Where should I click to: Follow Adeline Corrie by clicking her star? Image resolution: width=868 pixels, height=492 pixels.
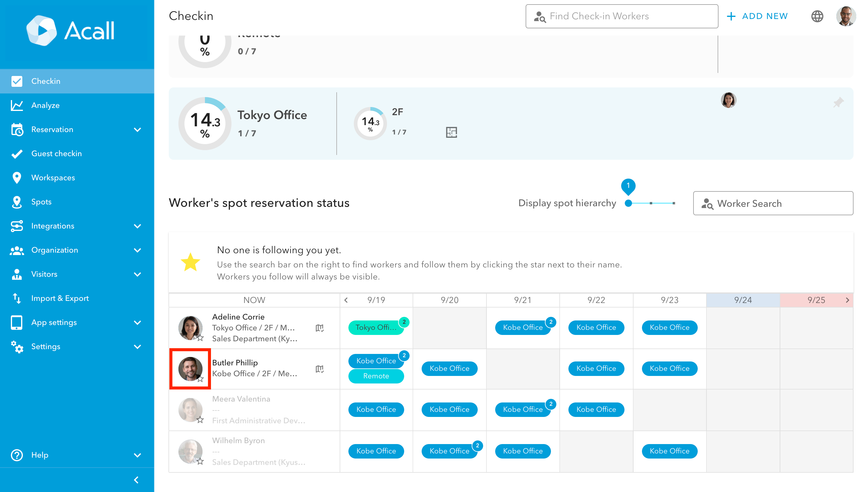pyautogui.click(x=200, y=338)
